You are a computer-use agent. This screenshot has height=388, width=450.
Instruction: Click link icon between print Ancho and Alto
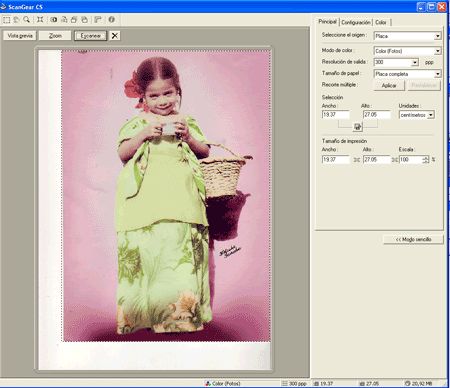[357, 160]
